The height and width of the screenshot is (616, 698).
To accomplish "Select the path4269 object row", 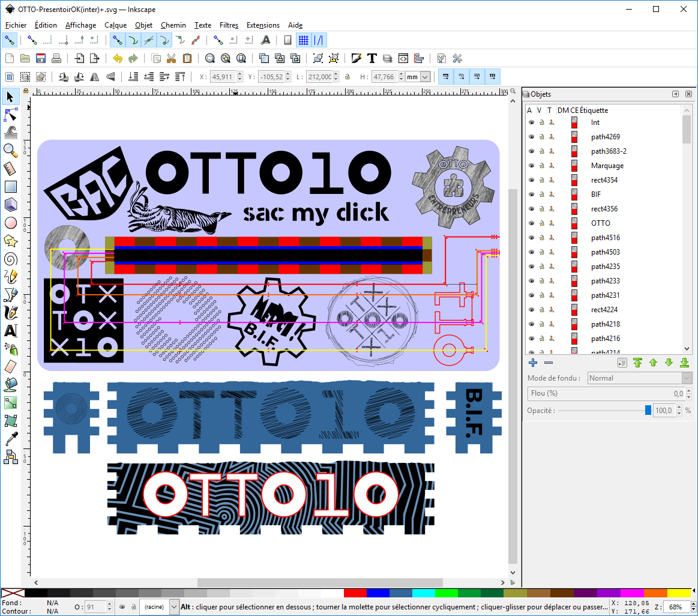I will point(605,137).
